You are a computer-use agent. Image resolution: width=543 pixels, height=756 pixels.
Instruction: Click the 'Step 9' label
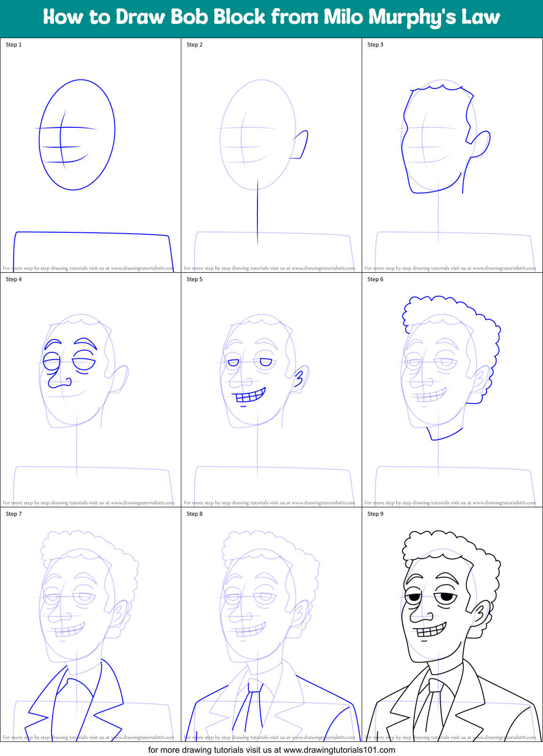[x=375, y=514]
